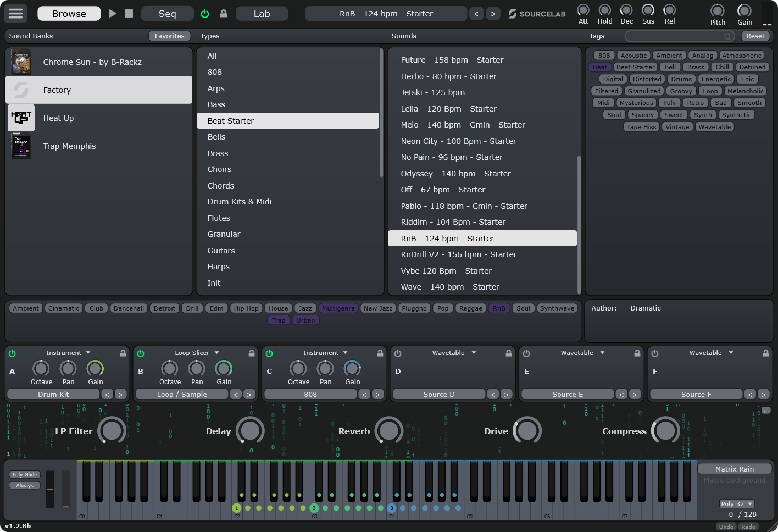Expand the Poly 32 voice dropdown

point(736,503)
